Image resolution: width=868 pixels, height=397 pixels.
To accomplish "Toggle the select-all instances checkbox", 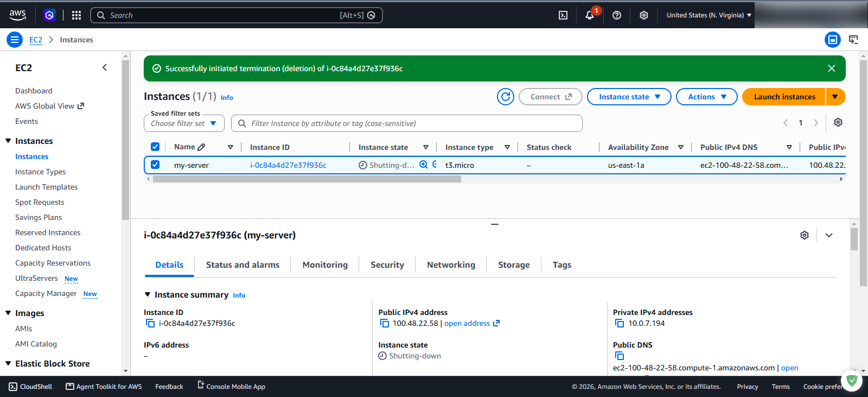I will pyautogui.click(x=155, y=147).
